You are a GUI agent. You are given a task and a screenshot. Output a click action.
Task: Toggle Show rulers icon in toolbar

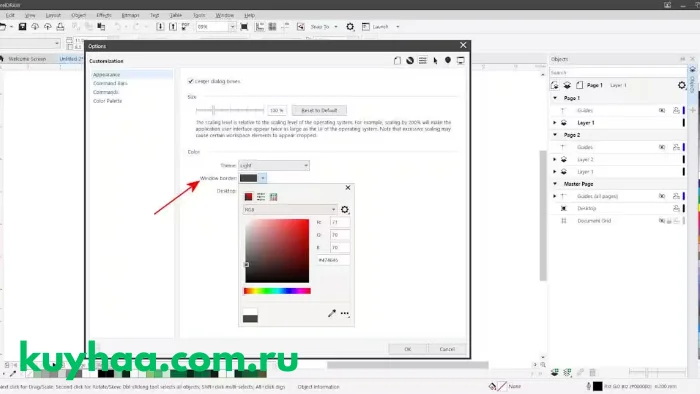click(259, 27)
